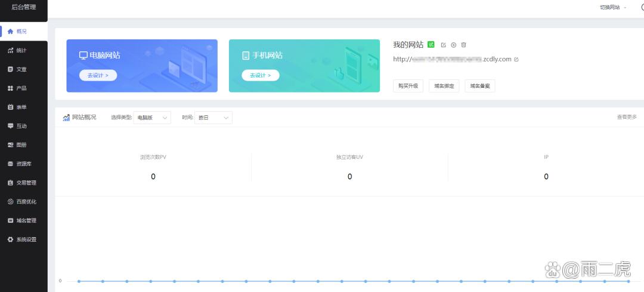Expand the 时间 昨日 dropdown
Screen dimensions: 644x292
213,118
